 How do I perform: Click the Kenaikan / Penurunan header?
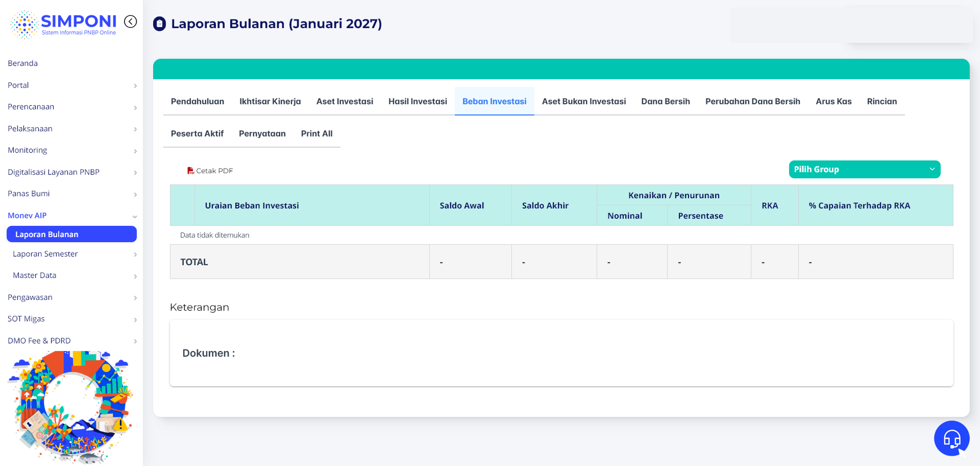(x=674, y=195)
